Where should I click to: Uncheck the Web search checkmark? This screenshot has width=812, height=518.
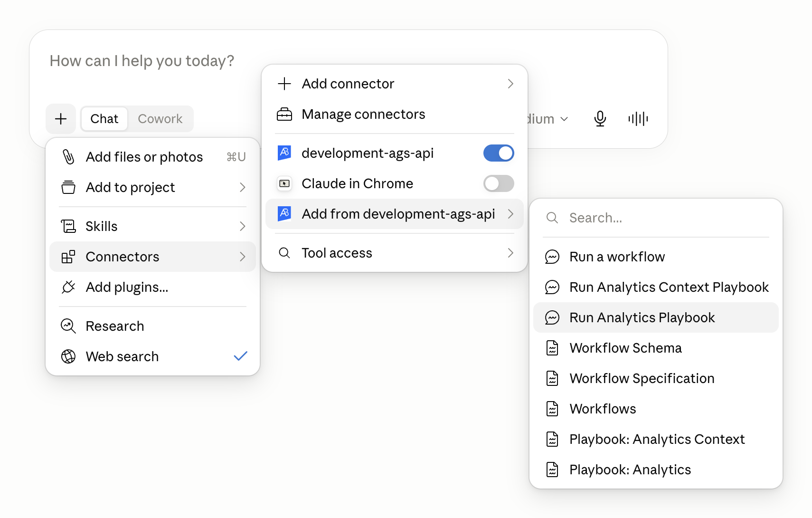[241, 356]
